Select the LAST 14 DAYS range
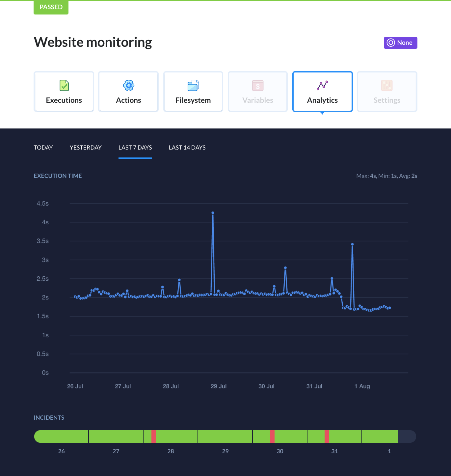The image size is (451, 476). [x=187, y=148]
